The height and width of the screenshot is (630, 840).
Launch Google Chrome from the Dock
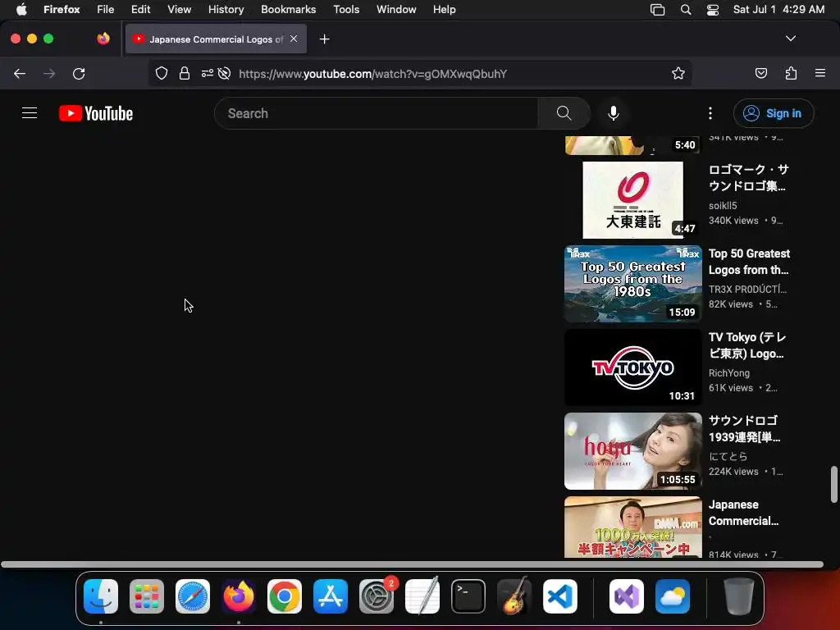coord(285,596)
